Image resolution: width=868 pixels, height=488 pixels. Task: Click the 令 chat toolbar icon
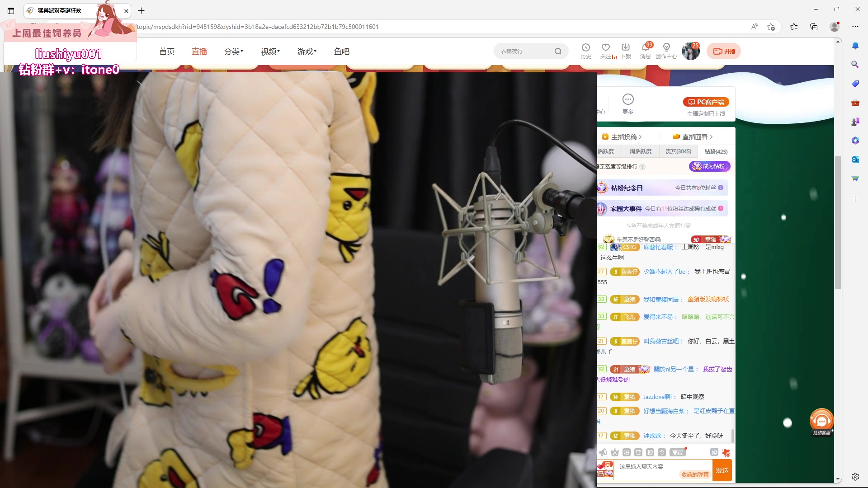pos(661,452)
